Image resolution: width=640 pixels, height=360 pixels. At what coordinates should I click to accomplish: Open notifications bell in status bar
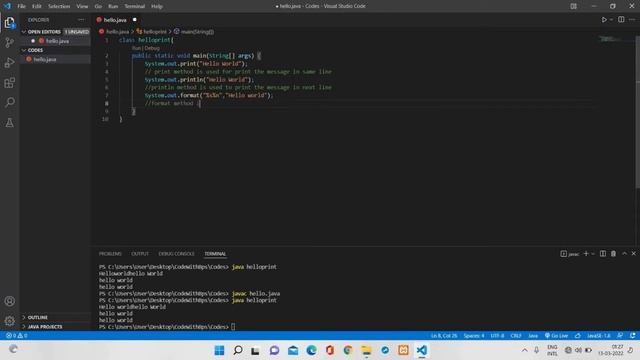(633, 336)
